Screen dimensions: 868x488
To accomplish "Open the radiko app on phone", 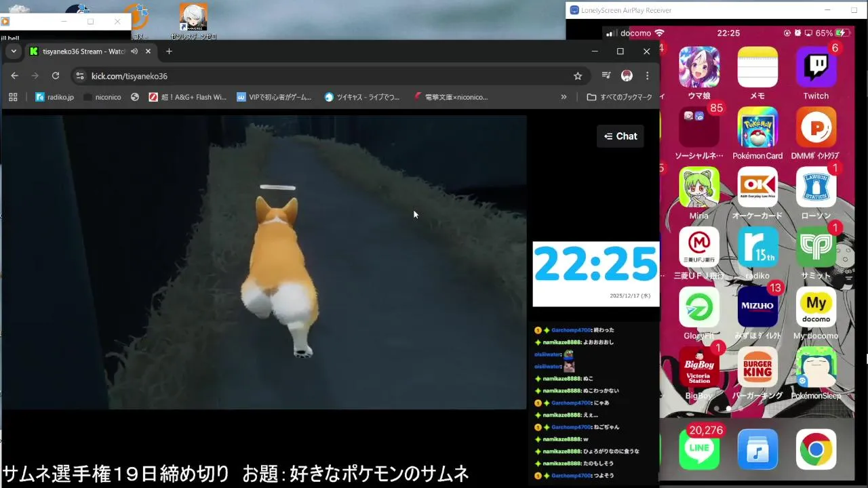I will coord(757,247).
